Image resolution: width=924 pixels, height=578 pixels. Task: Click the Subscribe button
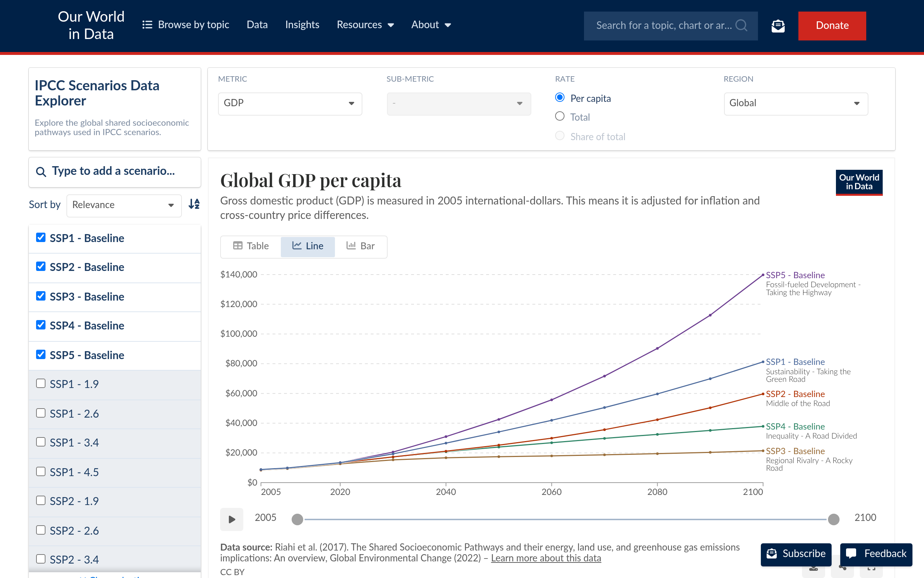(x=796, y=554)
